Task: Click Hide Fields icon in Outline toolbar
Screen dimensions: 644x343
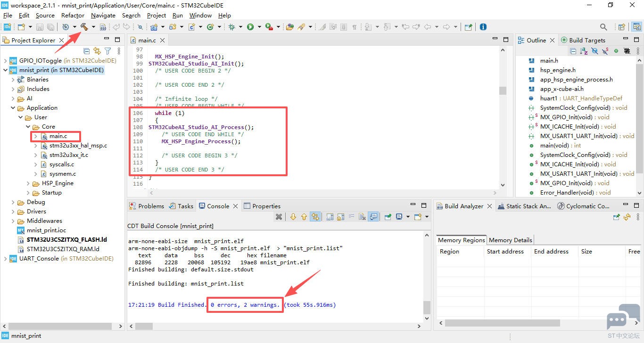Action: 594,51
